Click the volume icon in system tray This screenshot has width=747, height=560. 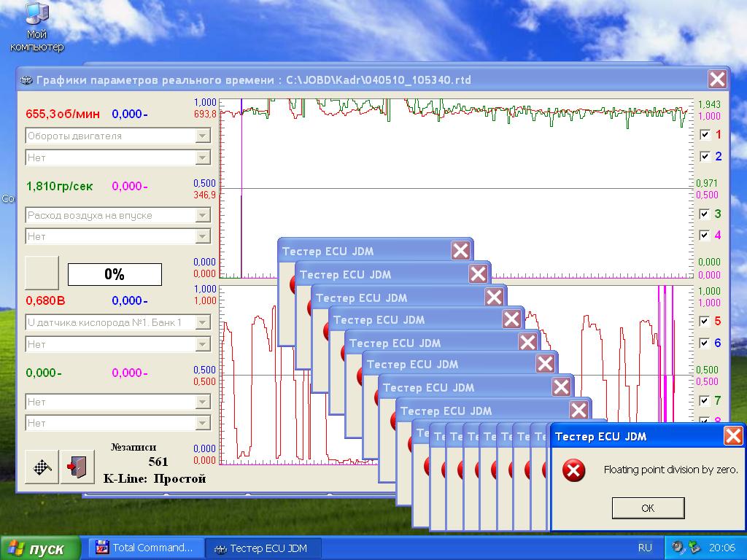click(678, 547)
